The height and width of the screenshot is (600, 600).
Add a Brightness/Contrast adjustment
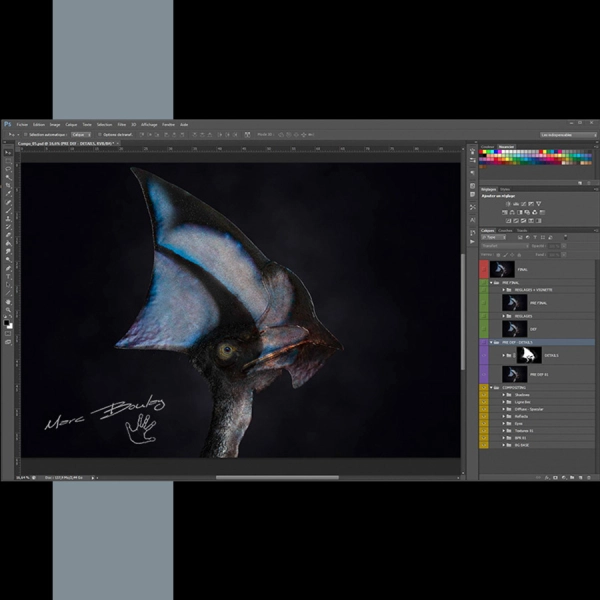(x=508, y=204)
